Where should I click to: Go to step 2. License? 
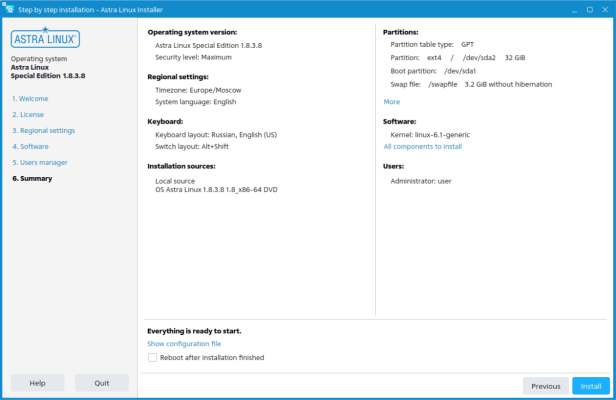(x=28, y=115)
